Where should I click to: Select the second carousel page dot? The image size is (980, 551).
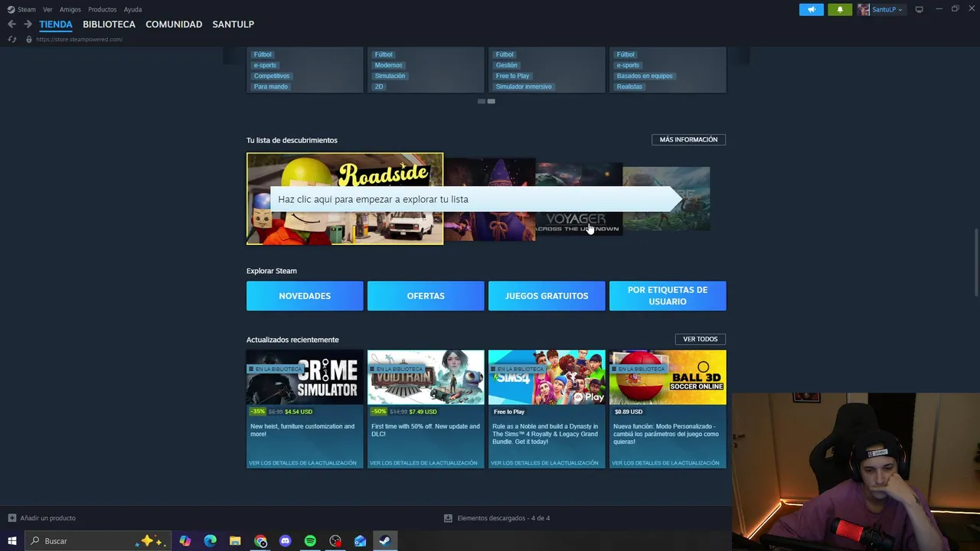[x=491, y=101]
